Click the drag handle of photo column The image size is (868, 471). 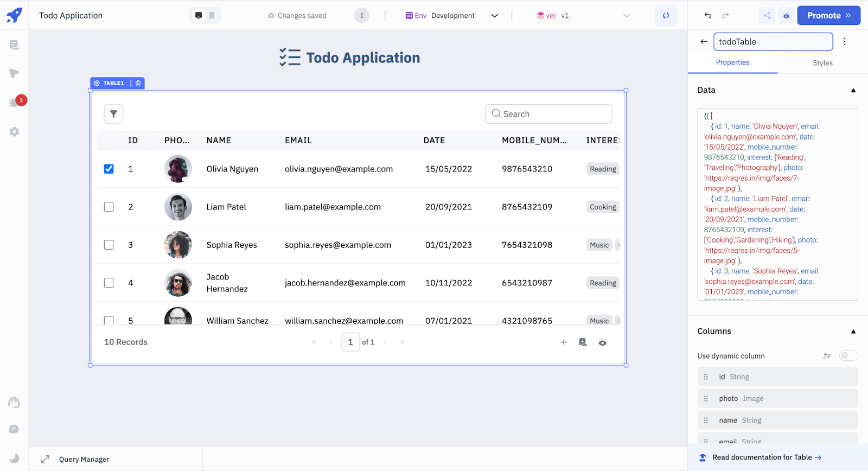pos(706,398)
